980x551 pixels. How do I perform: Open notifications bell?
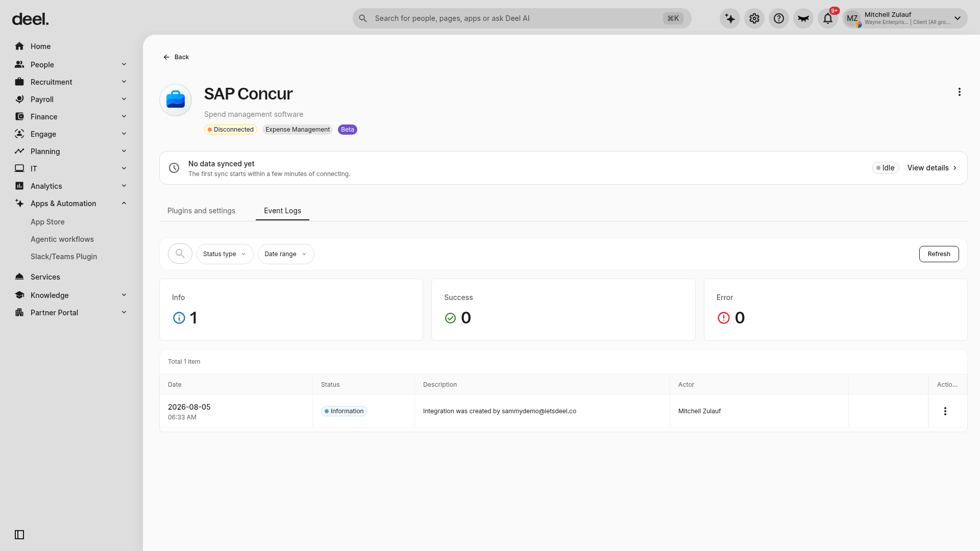pos(828,18)
